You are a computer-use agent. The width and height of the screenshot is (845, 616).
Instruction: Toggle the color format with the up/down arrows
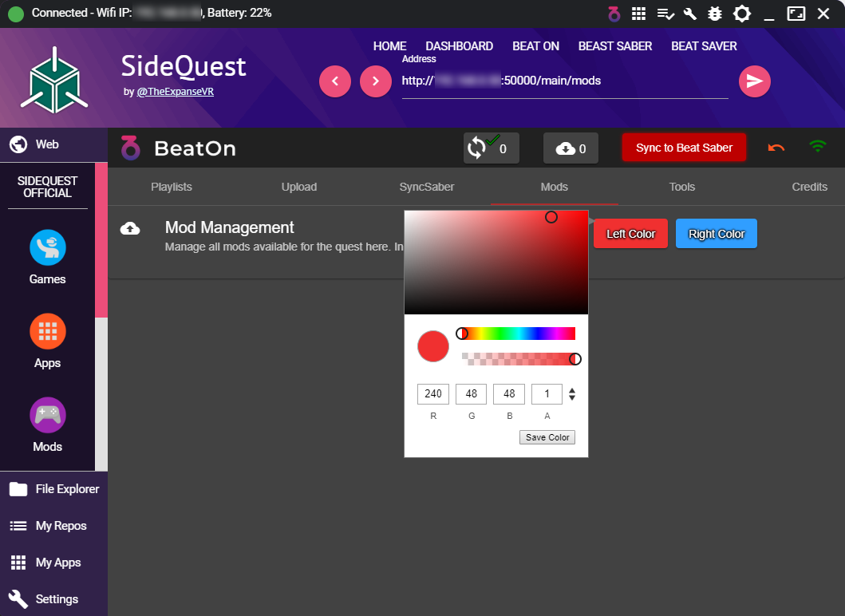pos(572,394)
